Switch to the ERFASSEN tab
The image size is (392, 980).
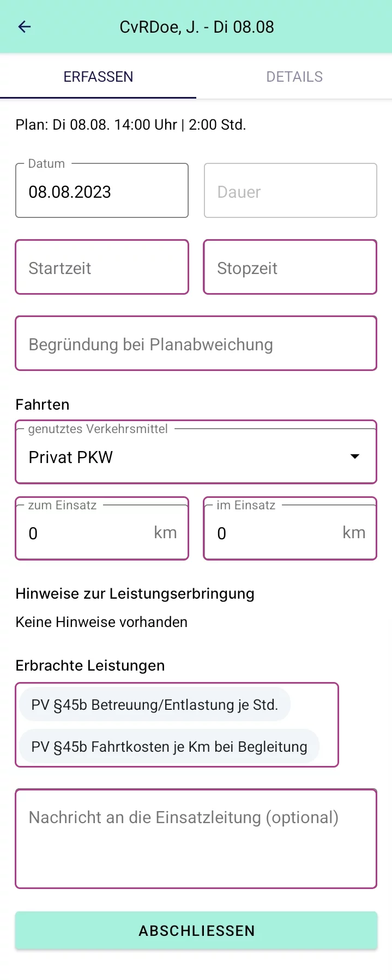(98, 77)
